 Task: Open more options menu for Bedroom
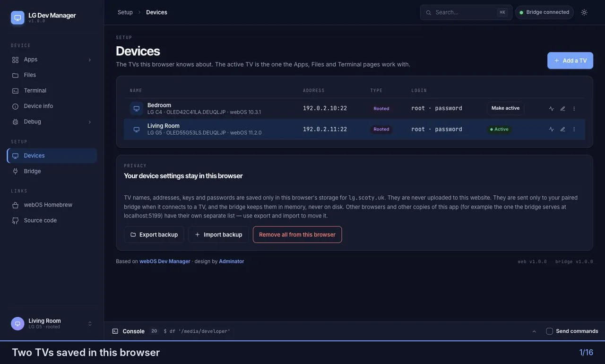pyautogui.click(x=574, y=108)
